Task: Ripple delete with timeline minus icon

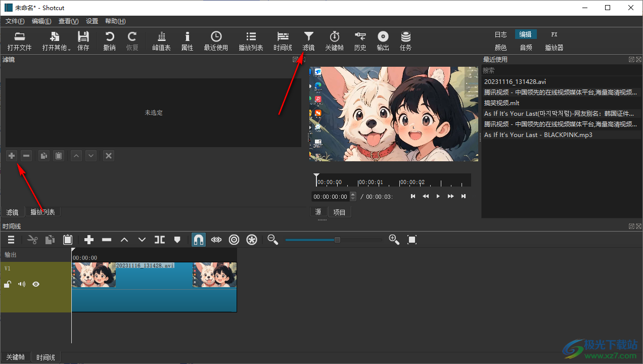Action: point(107,240)
